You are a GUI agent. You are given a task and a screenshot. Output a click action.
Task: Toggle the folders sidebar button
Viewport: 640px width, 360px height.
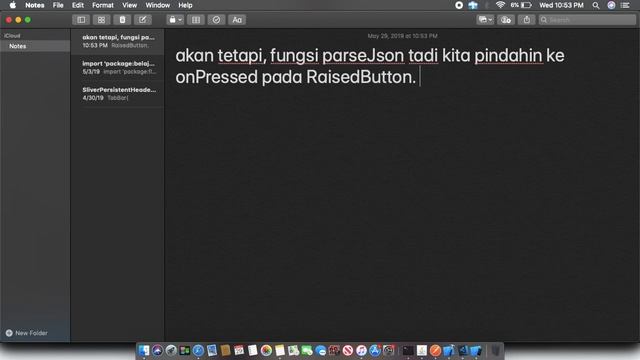(81, 20)
